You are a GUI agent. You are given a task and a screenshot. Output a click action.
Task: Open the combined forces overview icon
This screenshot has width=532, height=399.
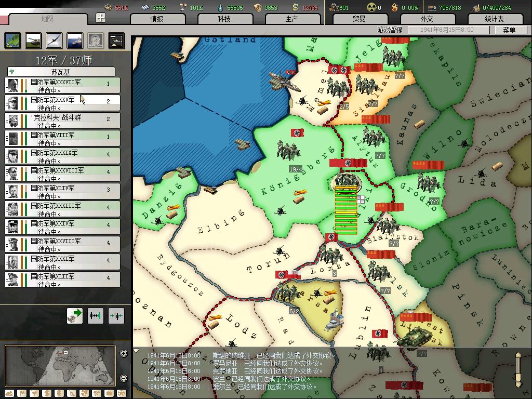pos(116,41)
